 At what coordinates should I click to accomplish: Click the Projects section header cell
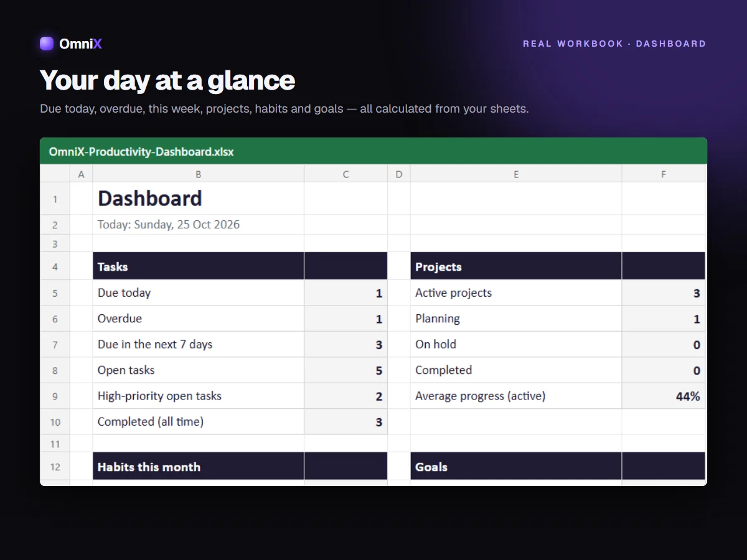point(516,266)
